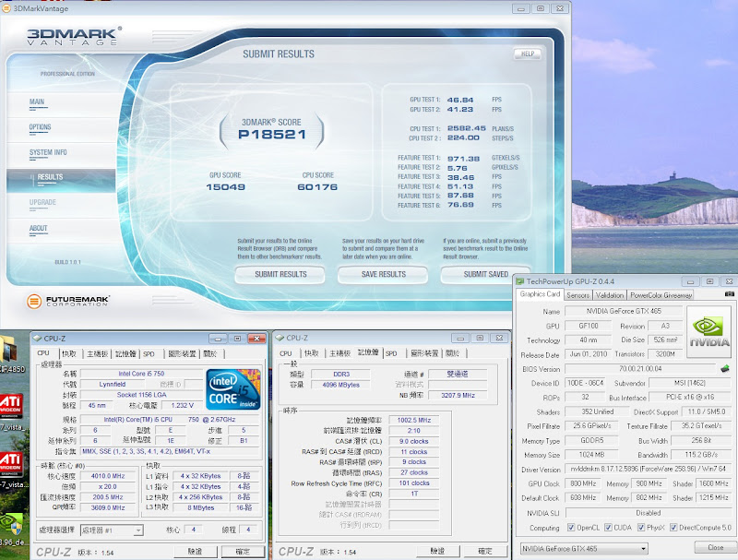Click the HELP button in 3DMark Vantage
The width and height of the screenshot is (738, 560).
[527, 54]
